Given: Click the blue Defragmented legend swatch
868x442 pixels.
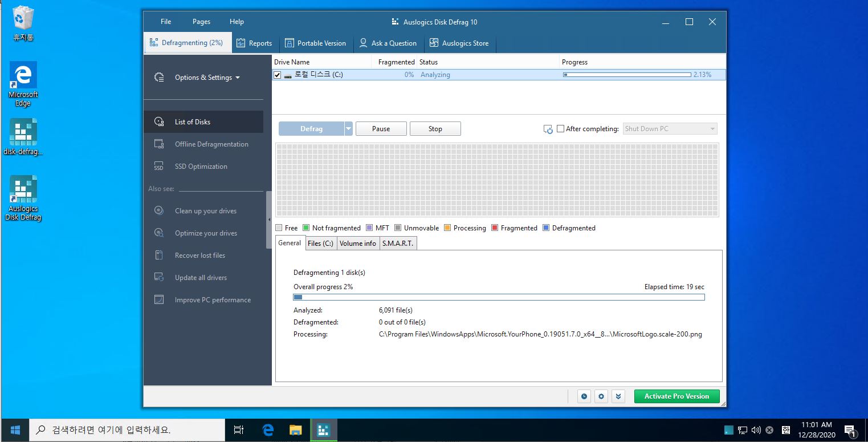Looking at the screenshot, I should pos(547,228).
